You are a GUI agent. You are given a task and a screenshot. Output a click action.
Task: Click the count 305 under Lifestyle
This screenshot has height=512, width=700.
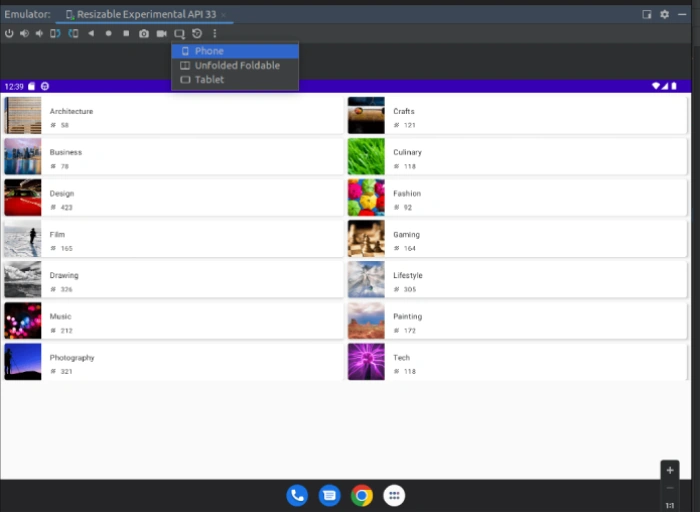click(409, 290)
